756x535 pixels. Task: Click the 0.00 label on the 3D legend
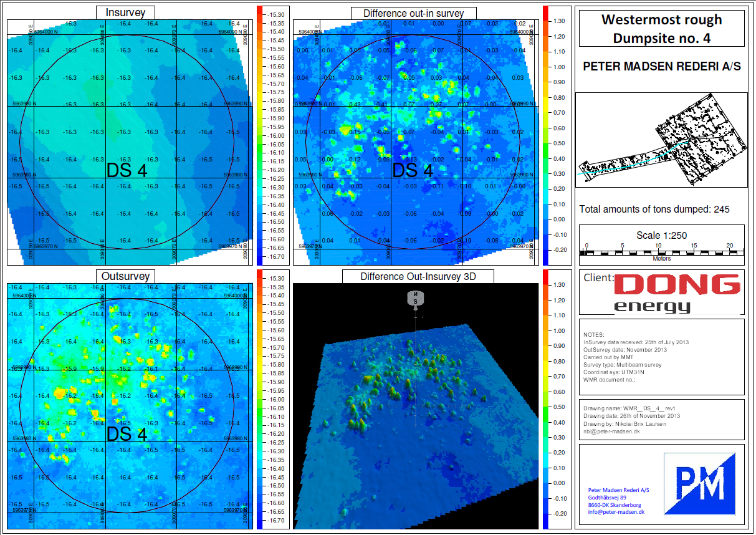pyautogui.click(x=559, y=483)
